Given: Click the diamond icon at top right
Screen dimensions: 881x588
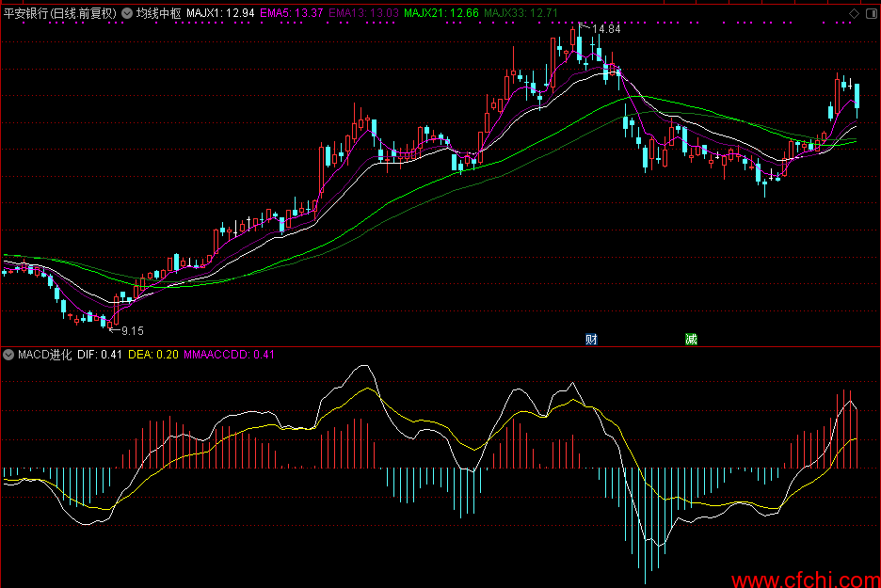Looking at the screenshot, I should coord(853,13).
